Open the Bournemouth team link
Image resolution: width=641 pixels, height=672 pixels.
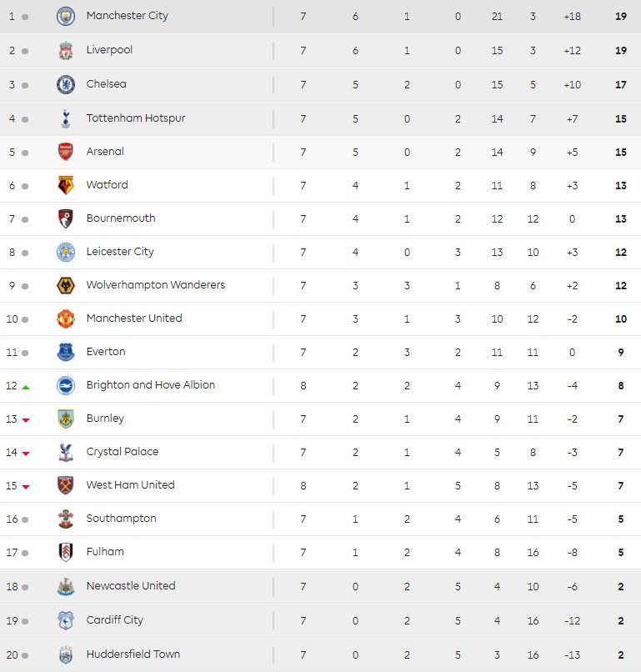(121, 218)
